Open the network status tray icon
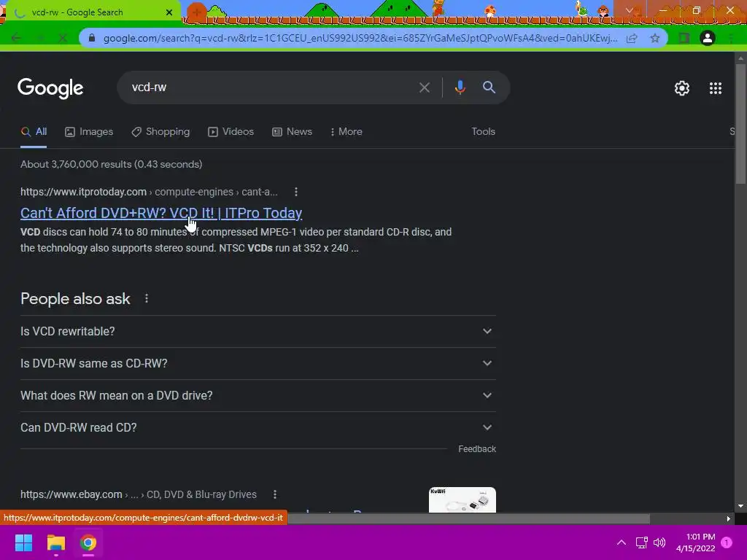This screenshot has width=747, height=560. [x=641, y=542]
